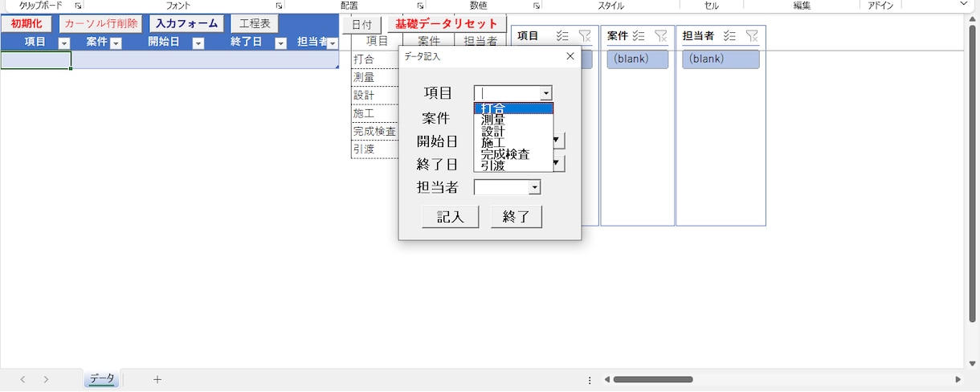This screenshot has height=392, width=980.
Task: Close the データ記入 dialog with X
Action: [x=570, y=56]
